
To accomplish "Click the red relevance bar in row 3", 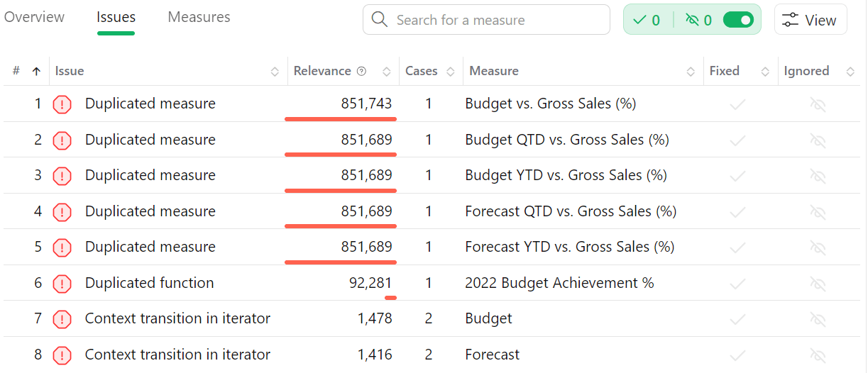I will pos(341,190).
